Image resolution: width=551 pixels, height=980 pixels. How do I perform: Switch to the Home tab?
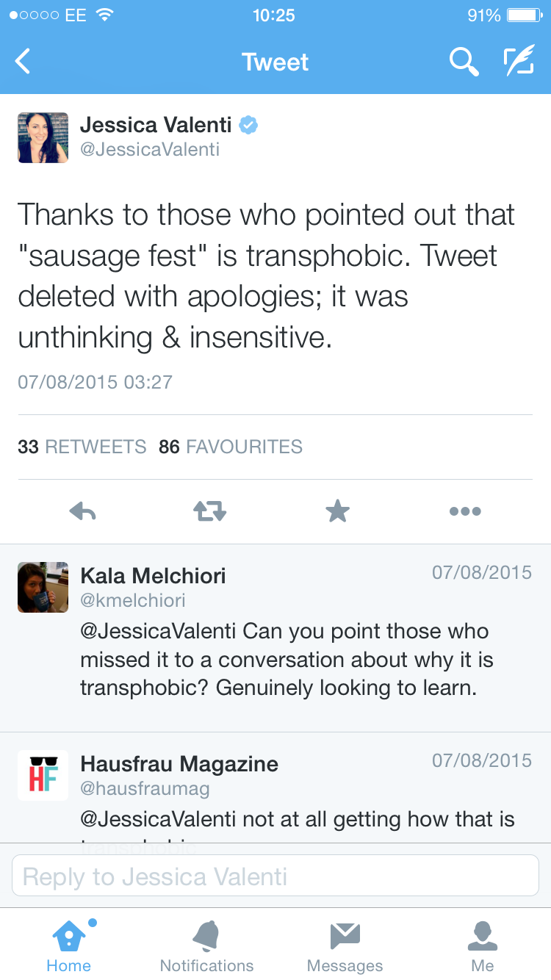pyautogui.click(x=68, y=945)
